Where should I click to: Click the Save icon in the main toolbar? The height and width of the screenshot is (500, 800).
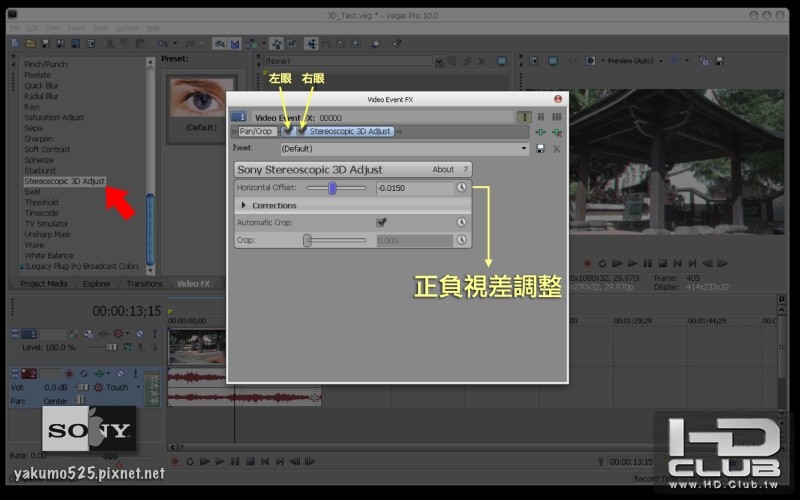45,44
